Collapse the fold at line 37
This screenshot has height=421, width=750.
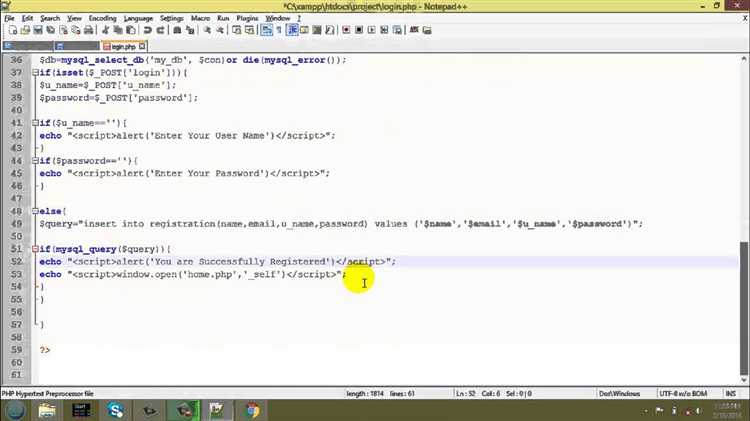pos(35,73)
